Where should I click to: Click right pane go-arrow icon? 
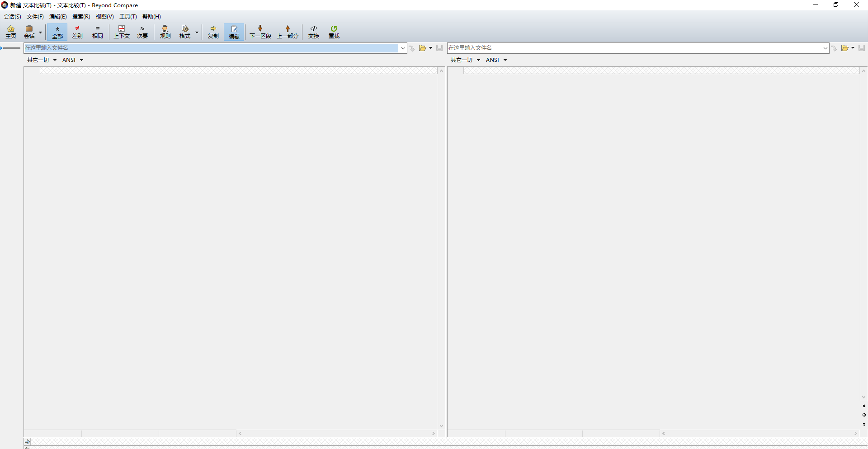click(x=834, y=48)
